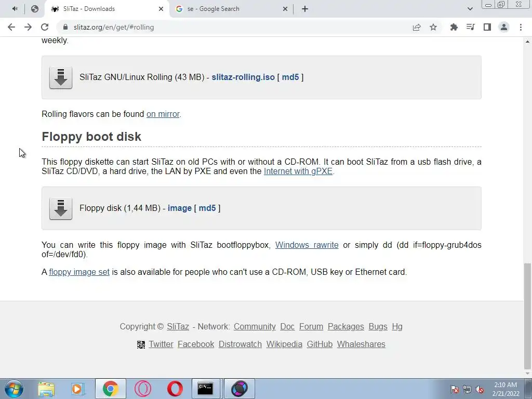Select the 'Floppy boot disk' heading text

[91, 137]
